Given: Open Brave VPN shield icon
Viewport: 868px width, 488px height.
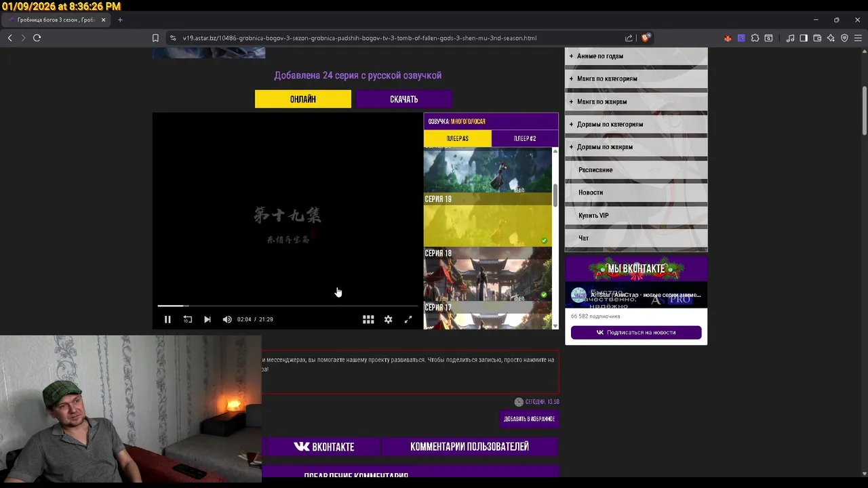Looking at the screenshot, I should pos(844,38).
